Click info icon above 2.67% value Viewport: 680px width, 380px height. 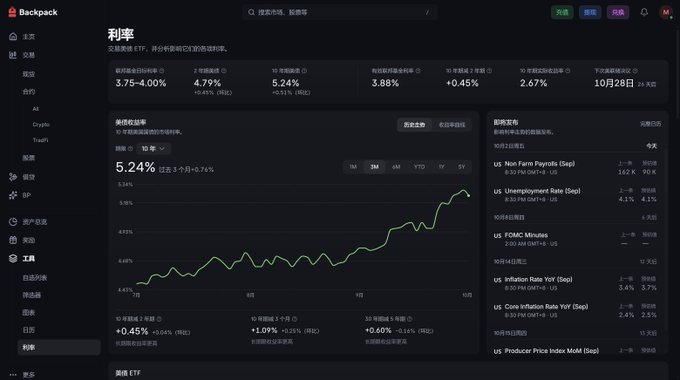click(x=568, y=71)
